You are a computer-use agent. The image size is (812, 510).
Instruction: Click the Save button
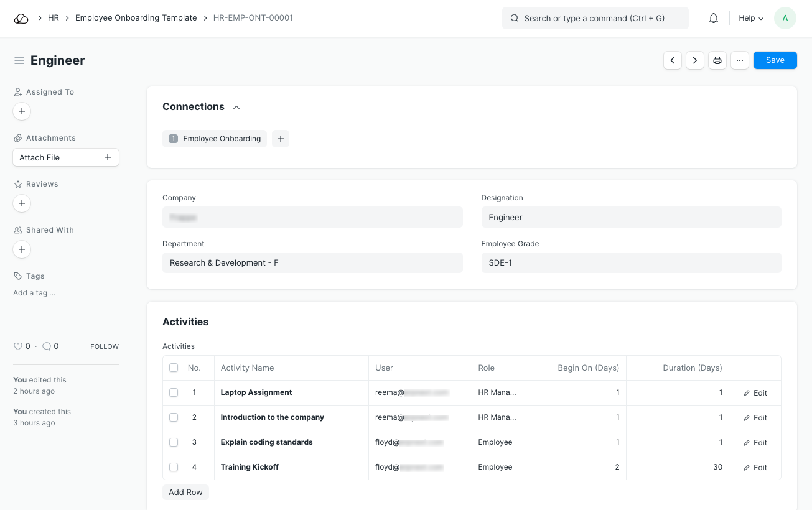click(x=775, y=60)
